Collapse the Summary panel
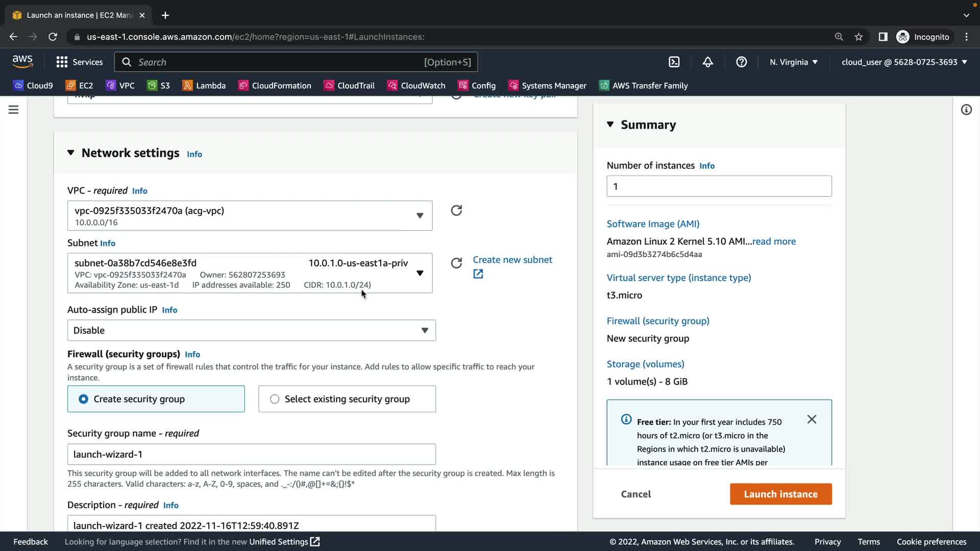This screenshot has width=980, height=551. (x=610, y=124)
